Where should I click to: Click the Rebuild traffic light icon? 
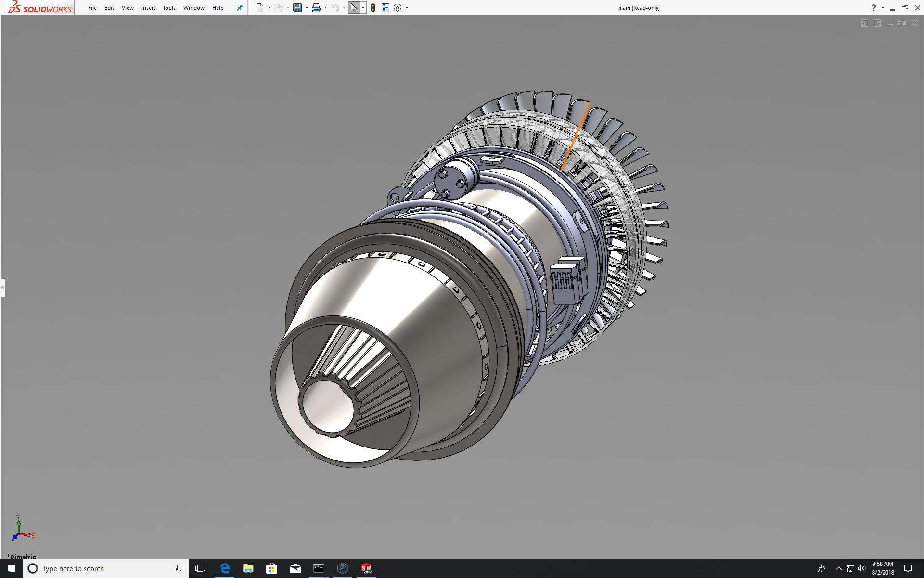pos(373,8)
